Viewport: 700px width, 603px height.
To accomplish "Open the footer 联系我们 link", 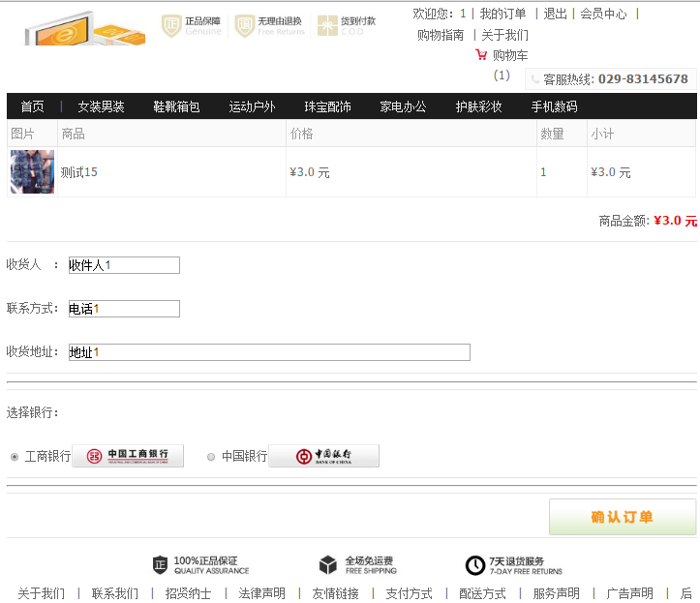I will [115, 593].
